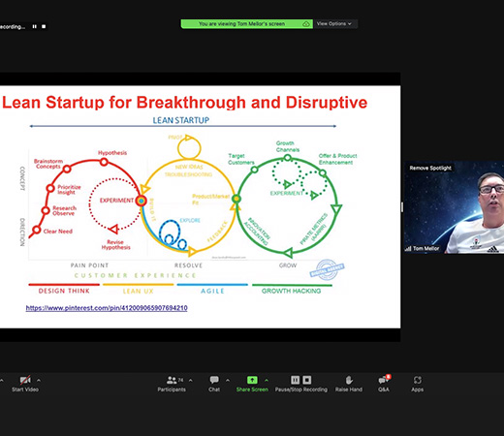Expand the green chevron next to Share Screen
The width and height of the screenshot is (504, 436).
[x=267, y=380]
